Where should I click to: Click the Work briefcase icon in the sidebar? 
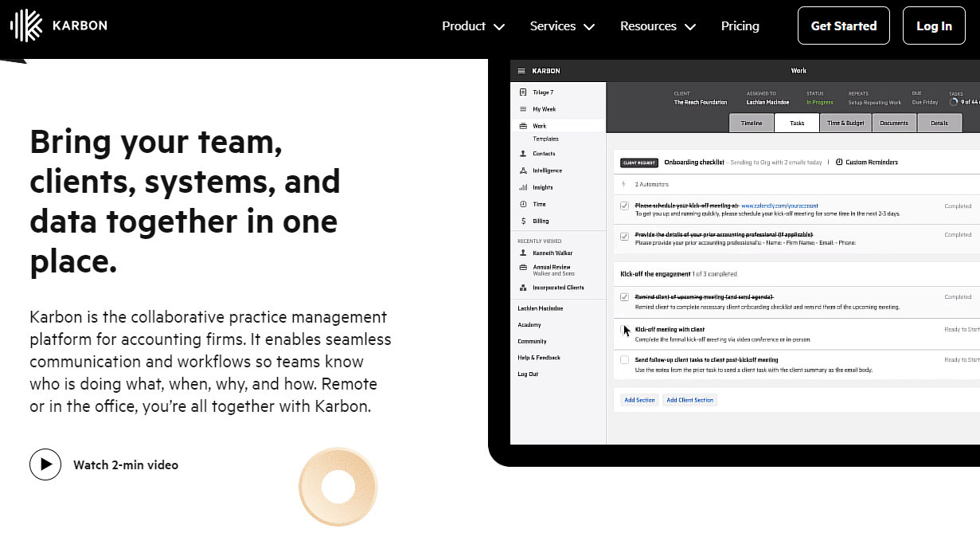point(523,126)
